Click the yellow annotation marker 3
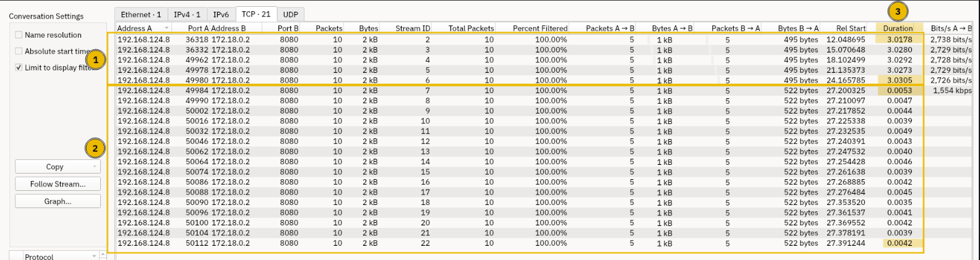 tap(898, 11)
